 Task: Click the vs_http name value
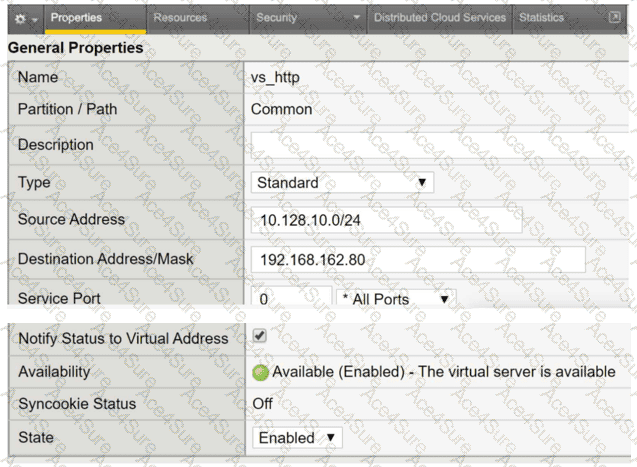(x=275, y=77)
